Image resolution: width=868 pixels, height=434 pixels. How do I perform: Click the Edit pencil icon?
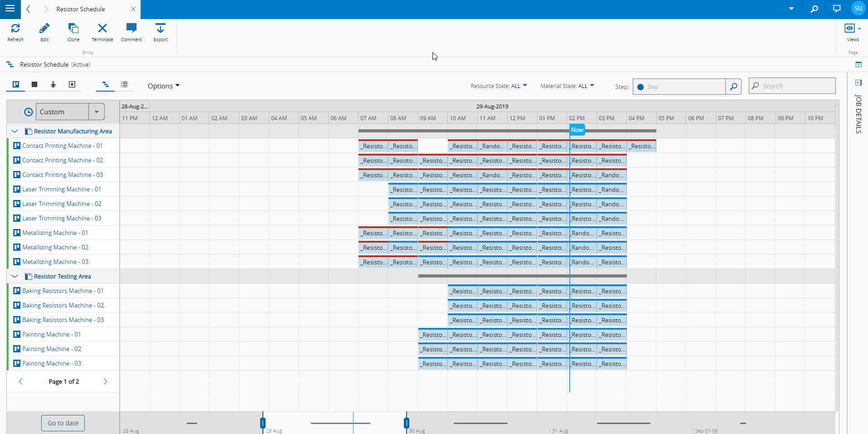coord(44,29)
